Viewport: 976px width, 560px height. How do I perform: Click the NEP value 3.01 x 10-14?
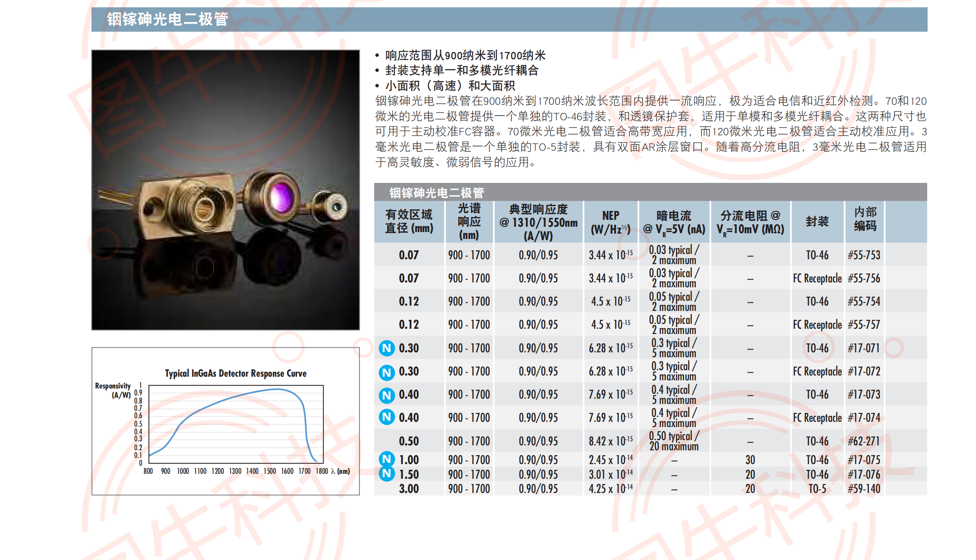click(x=611, y=474)
